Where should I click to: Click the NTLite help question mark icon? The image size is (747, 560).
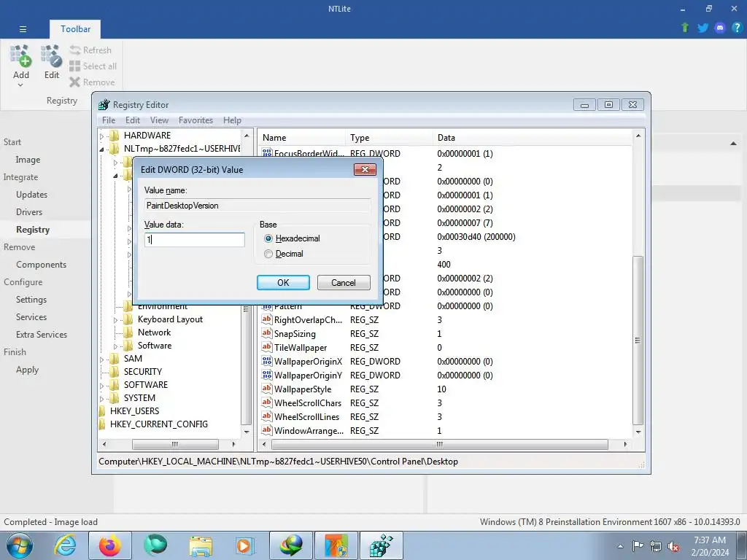pos(737,28)
